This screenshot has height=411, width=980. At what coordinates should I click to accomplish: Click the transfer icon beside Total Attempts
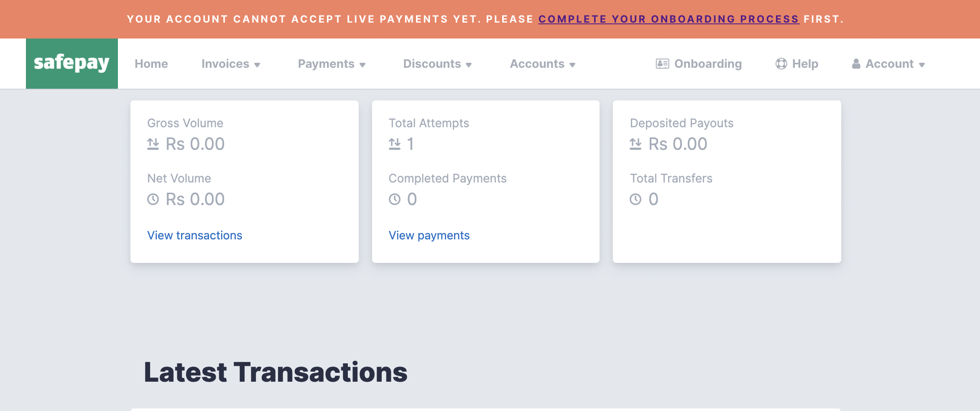coord(394,144)
